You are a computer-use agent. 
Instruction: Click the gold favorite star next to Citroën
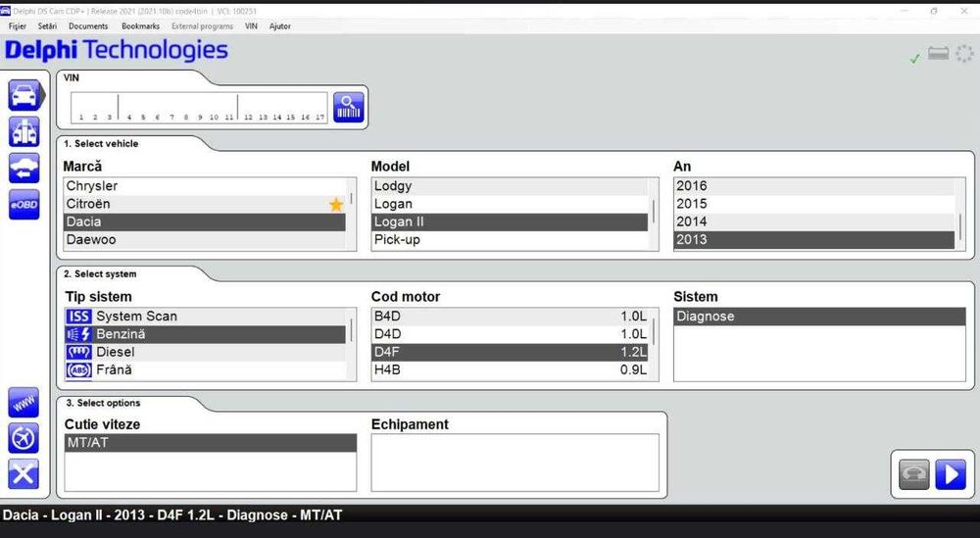click(336, 205)
